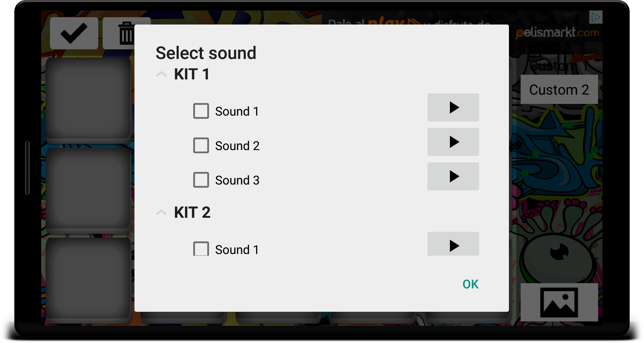Switch to the Custom 1 tab
This screenshot has height=343, width=644.
click(559, 66)
